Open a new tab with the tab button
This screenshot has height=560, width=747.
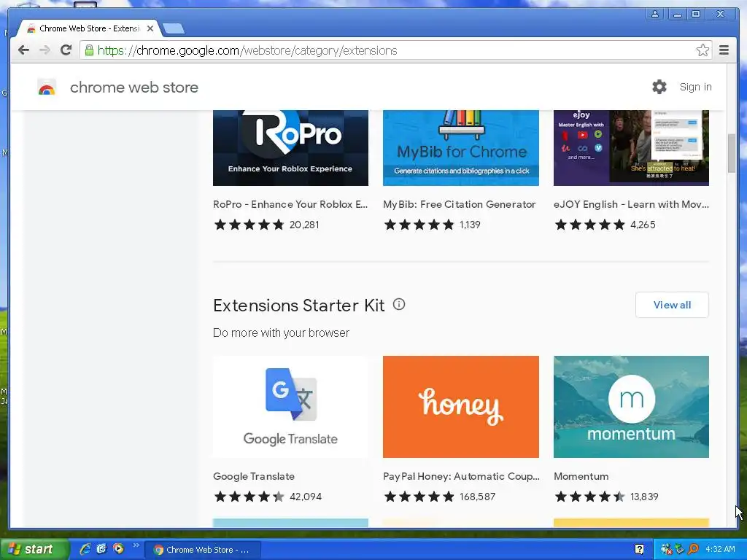(x=174, y=29)
